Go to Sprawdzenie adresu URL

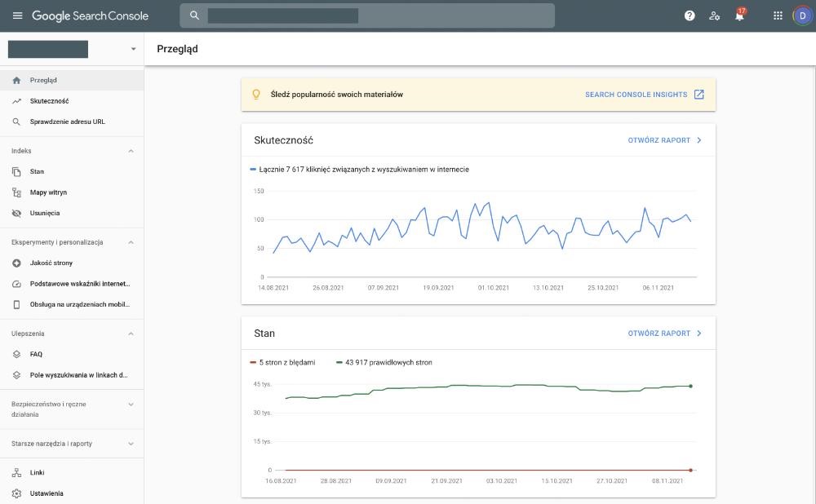(x=67, y=122)
